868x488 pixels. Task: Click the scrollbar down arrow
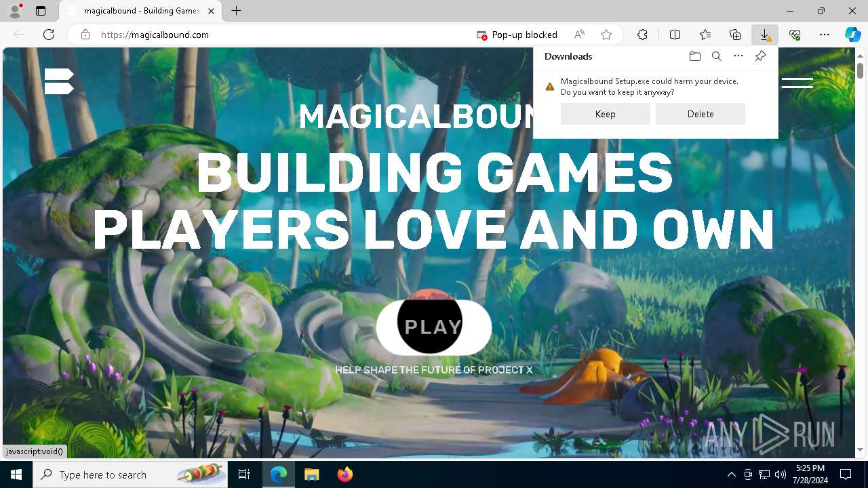click(860, 450)
